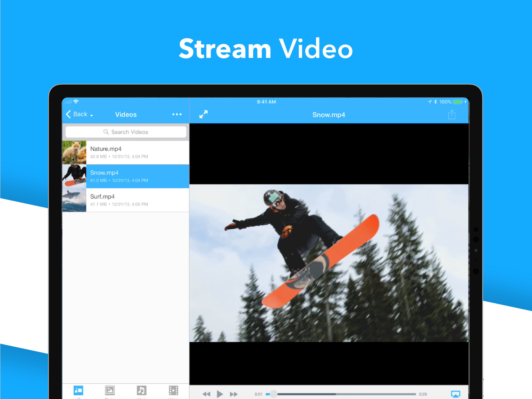Screen dimensions: 532x399
Task: Expand video to fullscreen with arrows icon
Action: point(203,114)
